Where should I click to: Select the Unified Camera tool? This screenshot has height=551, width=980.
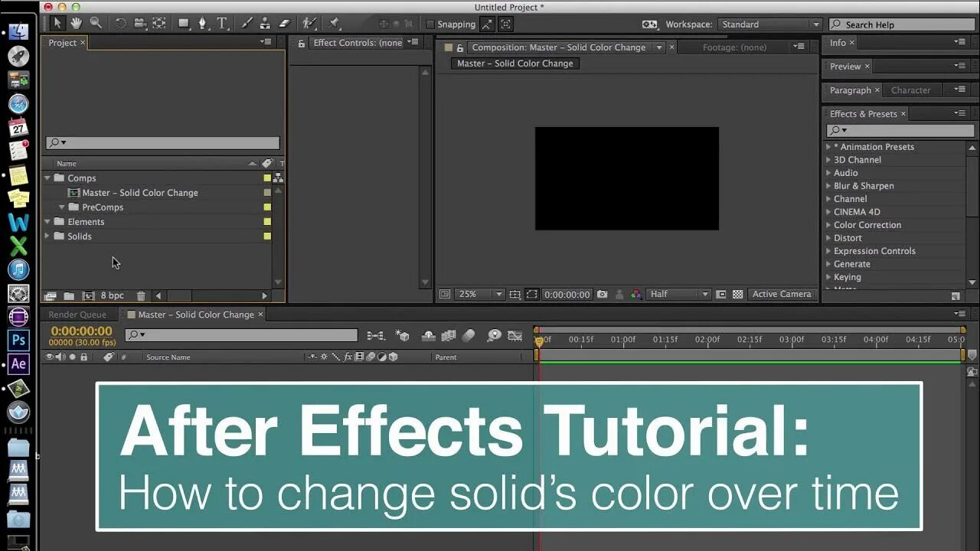pyautogui.click(x=140, y=24)
